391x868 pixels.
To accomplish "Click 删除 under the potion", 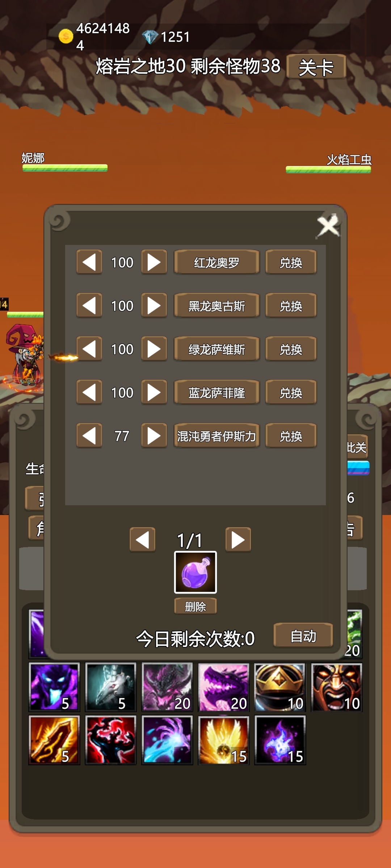I will click(x=195, y=606).
